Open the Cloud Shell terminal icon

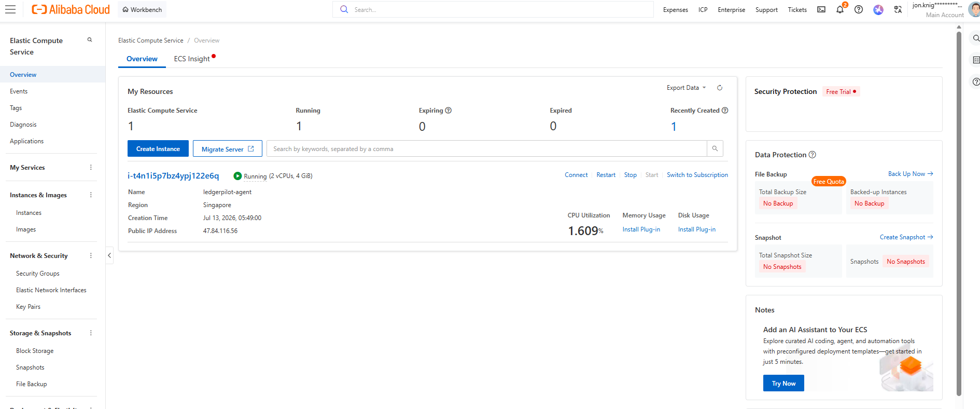[821, 9]
